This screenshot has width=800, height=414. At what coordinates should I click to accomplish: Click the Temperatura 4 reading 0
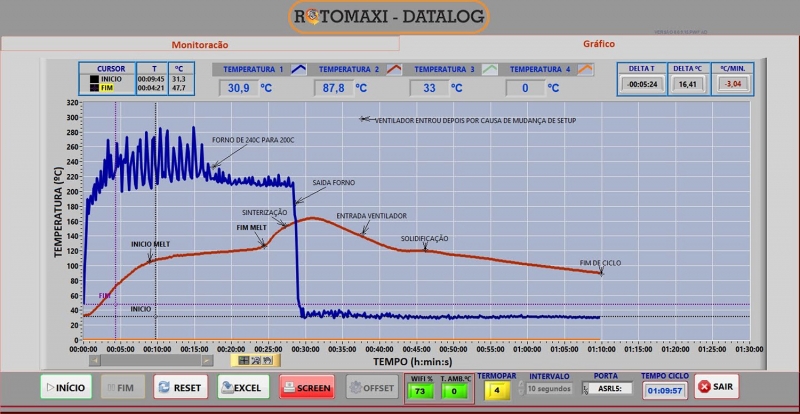[525, 88]
